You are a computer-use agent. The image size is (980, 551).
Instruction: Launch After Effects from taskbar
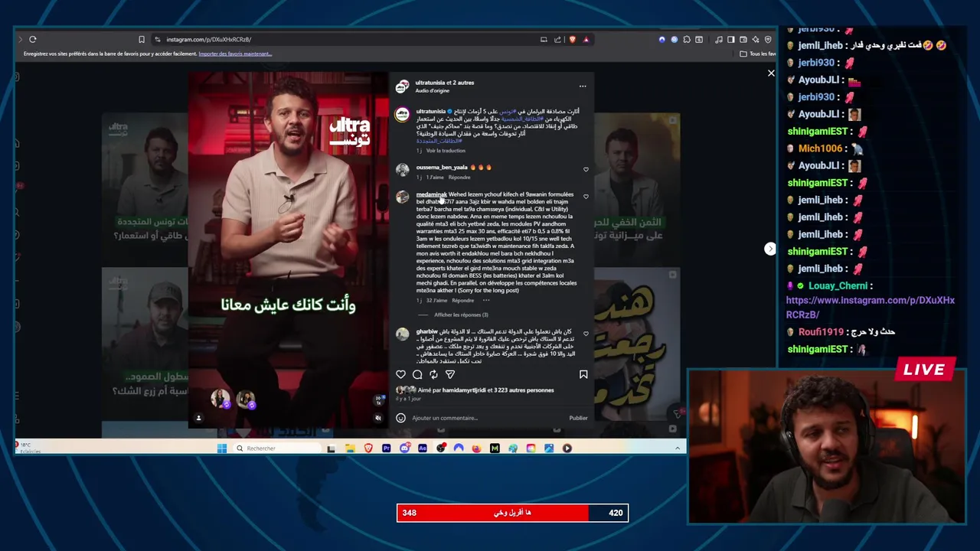(423, 448)
